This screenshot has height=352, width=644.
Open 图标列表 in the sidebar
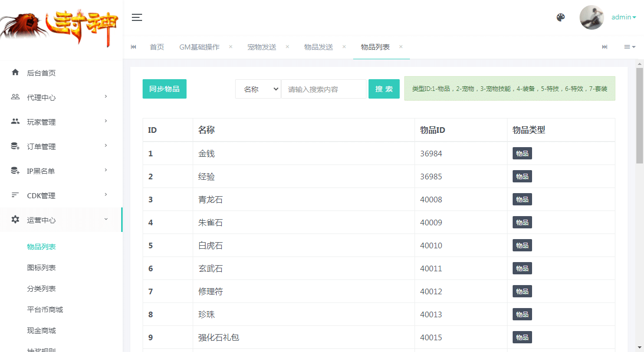[x=41, y=268]
